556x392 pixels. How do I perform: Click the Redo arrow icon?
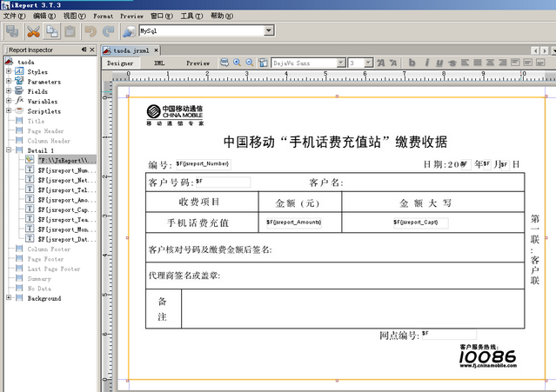click(x=109, y=31)
